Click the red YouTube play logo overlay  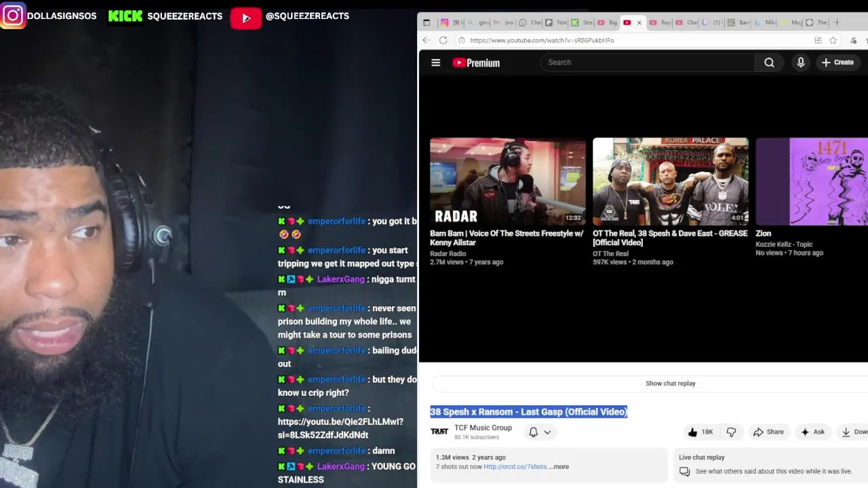pyautogui.click(x=245, y=18)
